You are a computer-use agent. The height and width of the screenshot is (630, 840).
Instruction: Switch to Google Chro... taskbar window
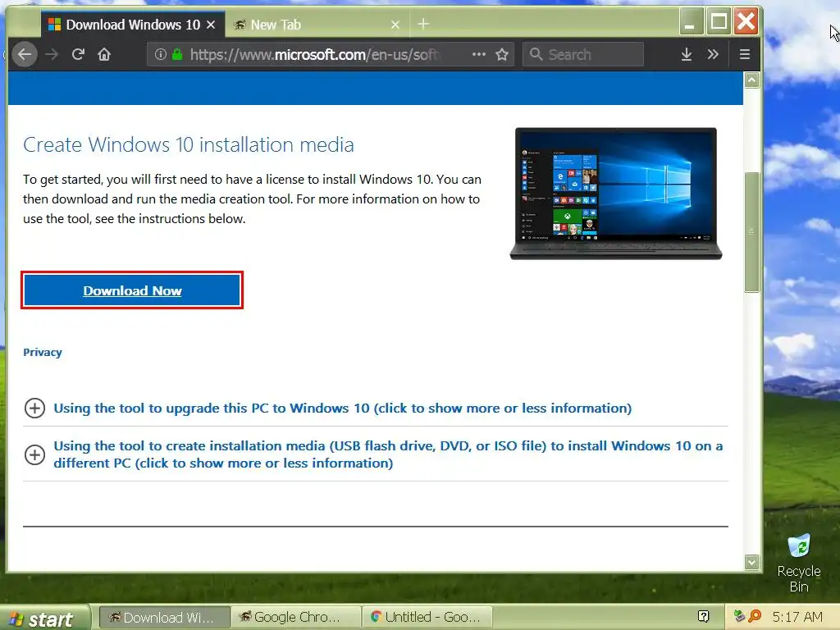295,617
